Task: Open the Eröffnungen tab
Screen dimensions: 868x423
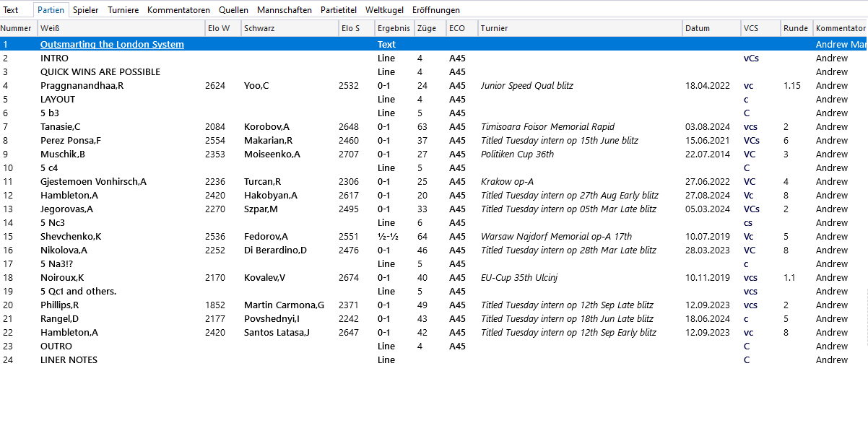Action: [x=435, y=10]
